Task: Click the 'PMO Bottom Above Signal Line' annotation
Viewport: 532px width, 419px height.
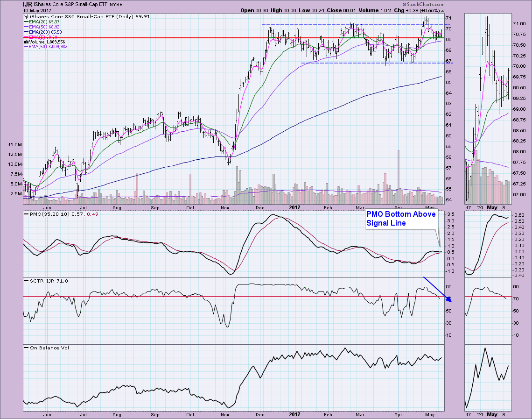Action: [401, 219]
